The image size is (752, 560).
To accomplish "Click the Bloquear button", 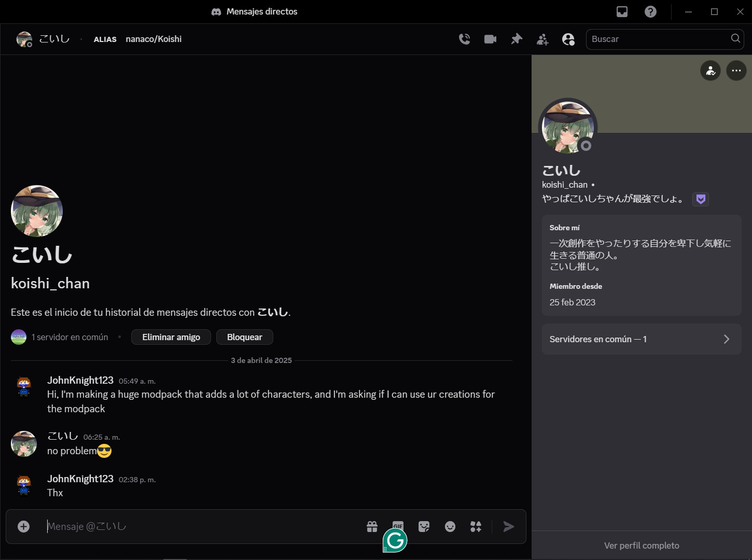I will tap(244, 337).
